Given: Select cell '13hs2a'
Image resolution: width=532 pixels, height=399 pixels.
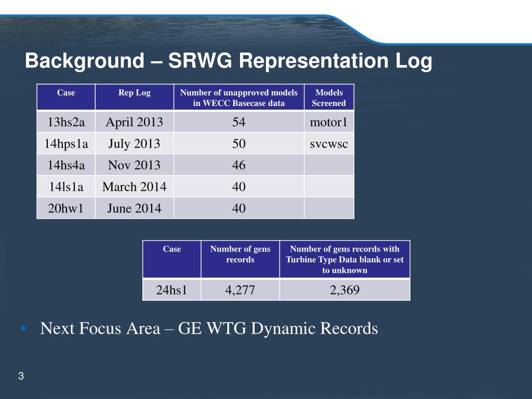Looking at the screenshot, I should point(66,122).
